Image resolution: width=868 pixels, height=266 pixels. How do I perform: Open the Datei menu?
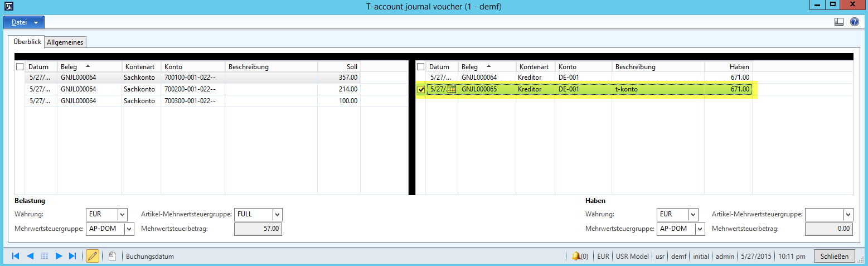coord(24,22)
